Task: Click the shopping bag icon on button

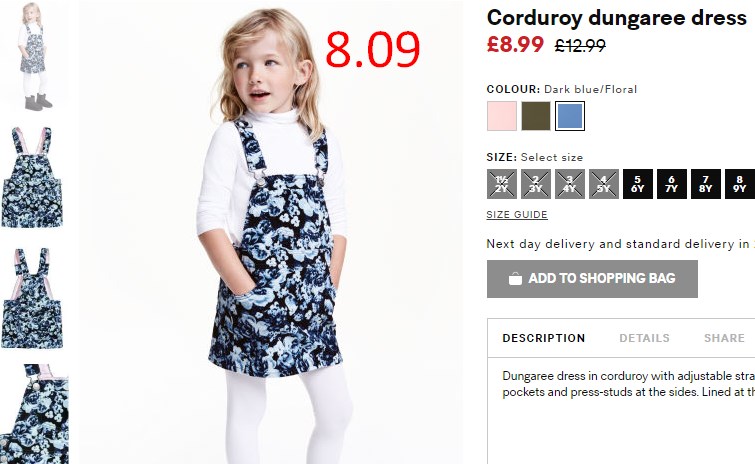Action: pyautogui.click(x=515, y=279)
